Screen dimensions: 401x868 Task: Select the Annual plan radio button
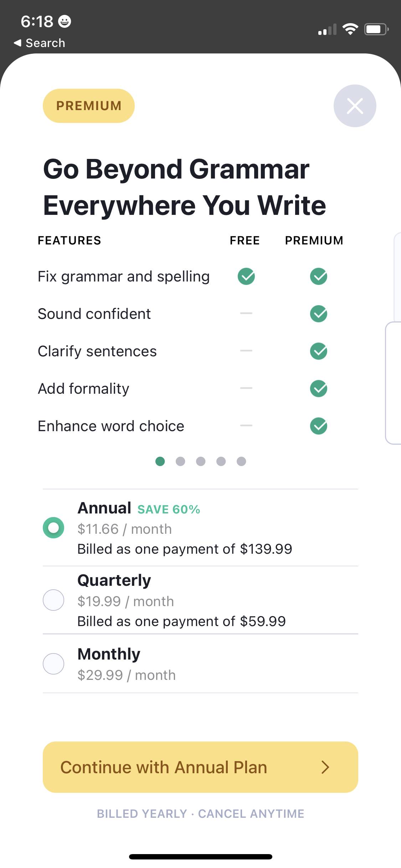click(x=53, y=528)
